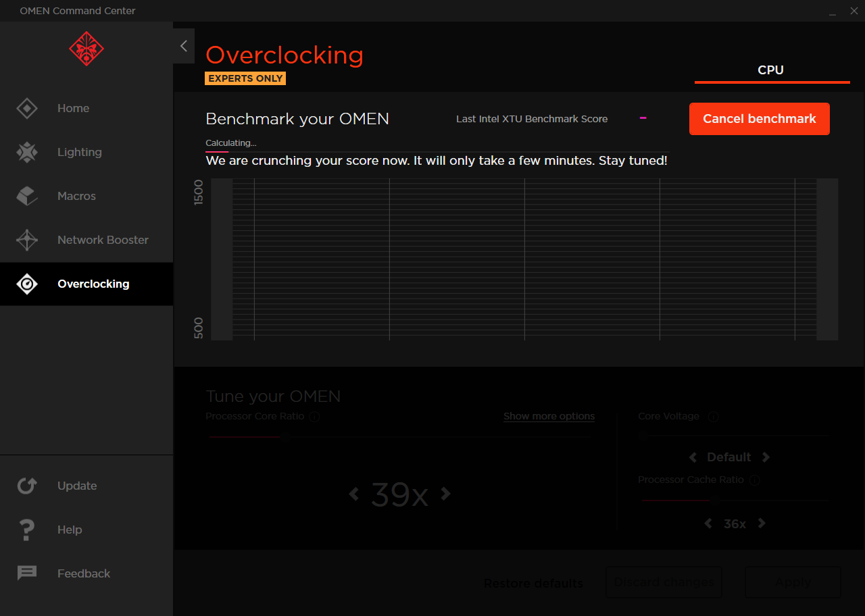This screenshot has width=865, height=616.
Task: Click the Processor Core Ratio slider handle
Action: click(286, 437)
